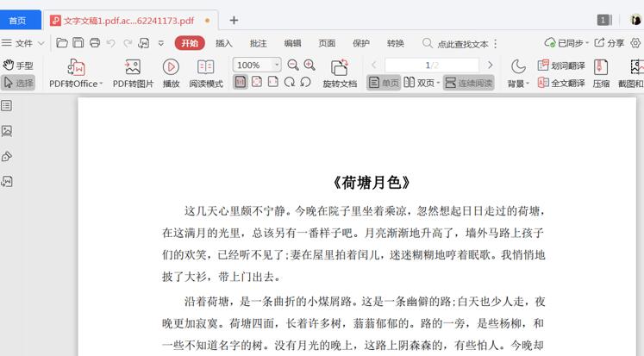The width and height of the screenshot is (644, 356).
Task: Open the 文件 menu
Action: coord(24,43)
